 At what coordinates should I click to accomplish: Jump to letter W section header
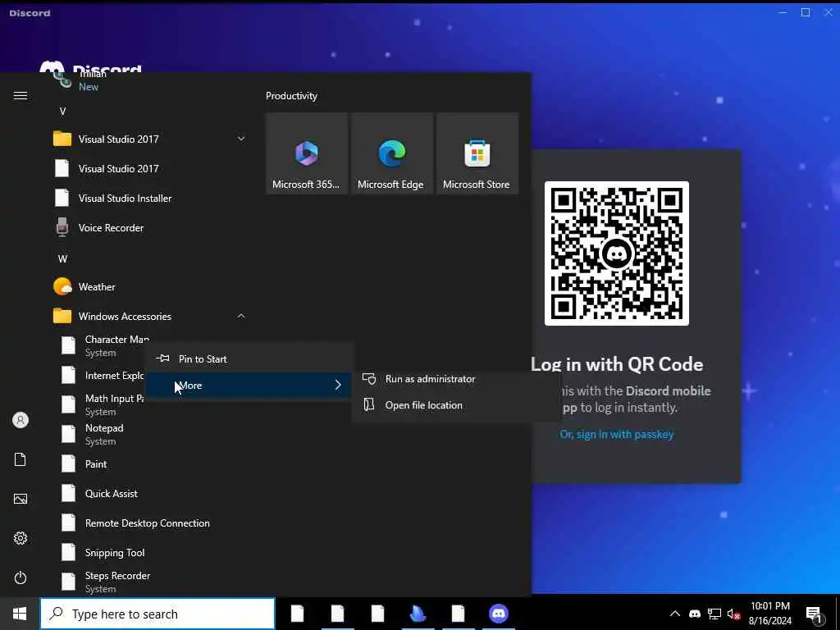[62, 258]
